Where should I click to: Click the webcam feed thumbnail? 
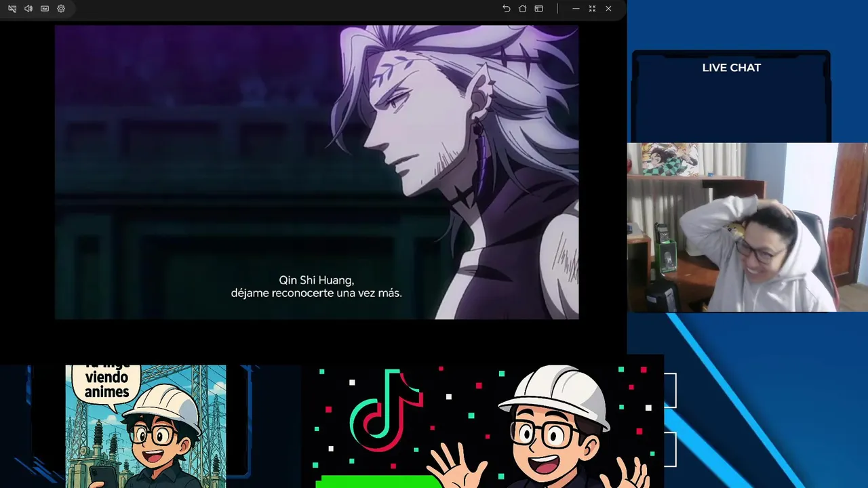tap(747, 227)
